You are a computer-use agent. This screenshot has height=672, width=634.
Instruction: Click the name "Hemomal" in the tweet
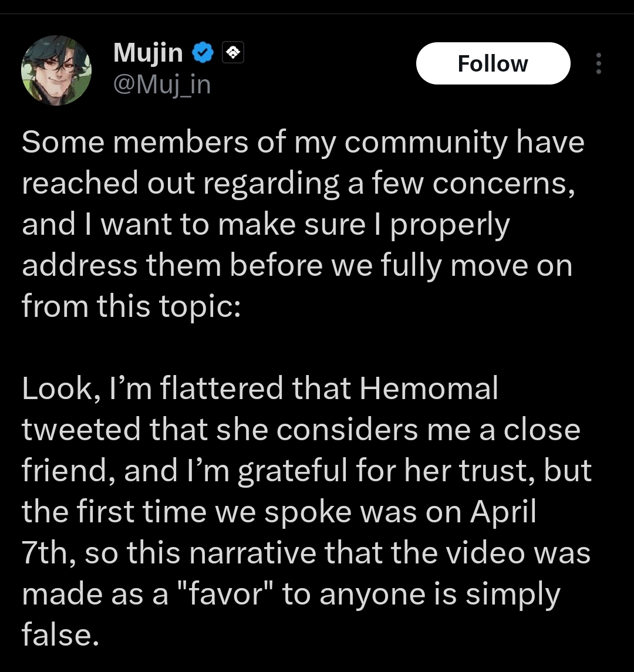(x=429, y=389)
